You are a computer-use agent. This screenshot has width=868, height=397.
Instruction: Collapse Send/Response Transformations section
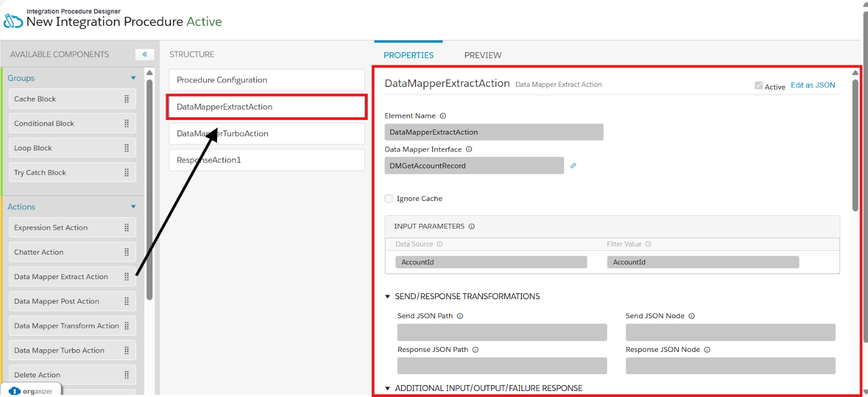pyautogui.click(x=388, y=297)
